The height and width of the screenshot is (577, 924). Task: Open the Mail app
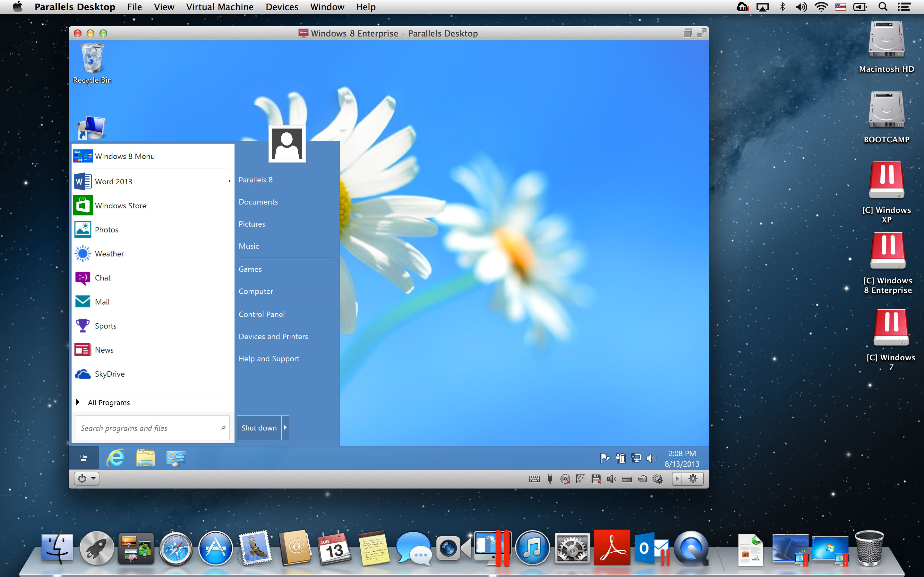[102, 302]
